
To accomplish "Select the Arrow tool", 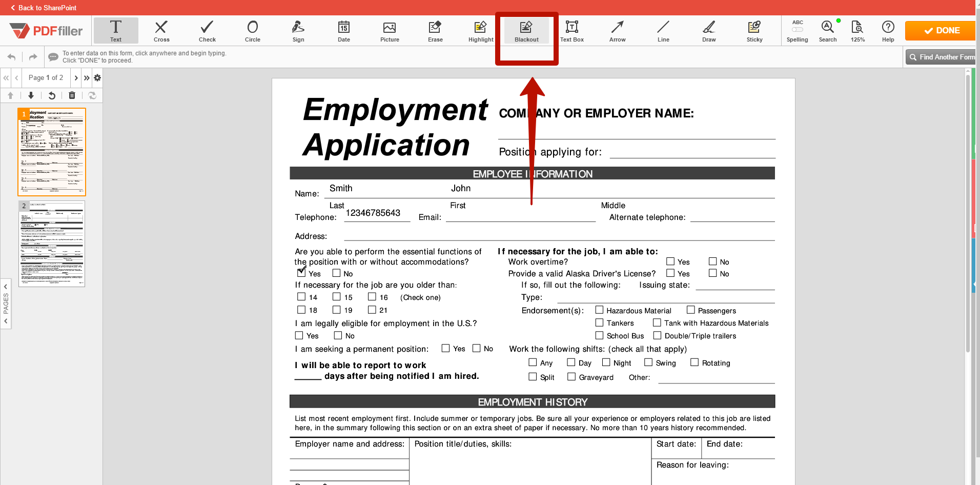I will [x=618, y=31].
